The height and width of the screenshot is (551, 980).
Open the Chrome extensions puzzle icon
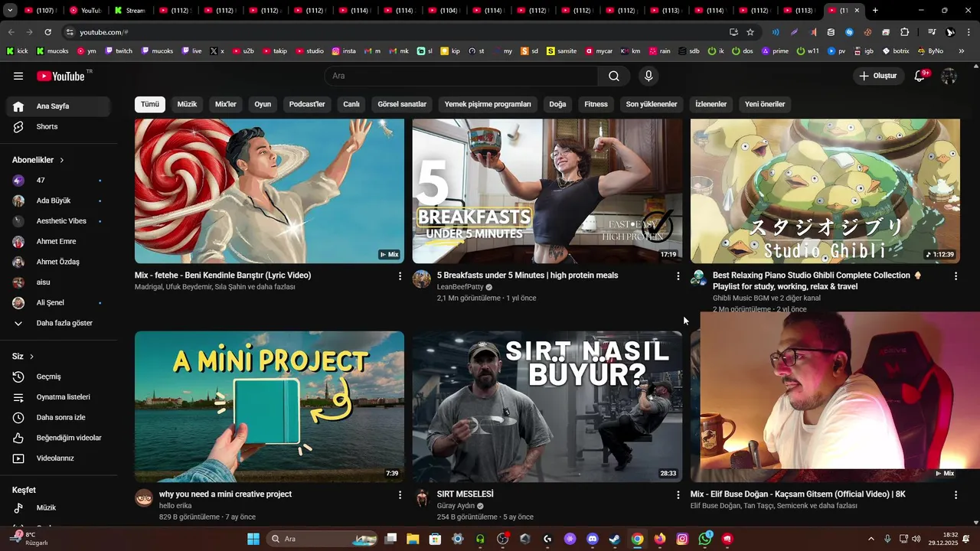point(904,32)
